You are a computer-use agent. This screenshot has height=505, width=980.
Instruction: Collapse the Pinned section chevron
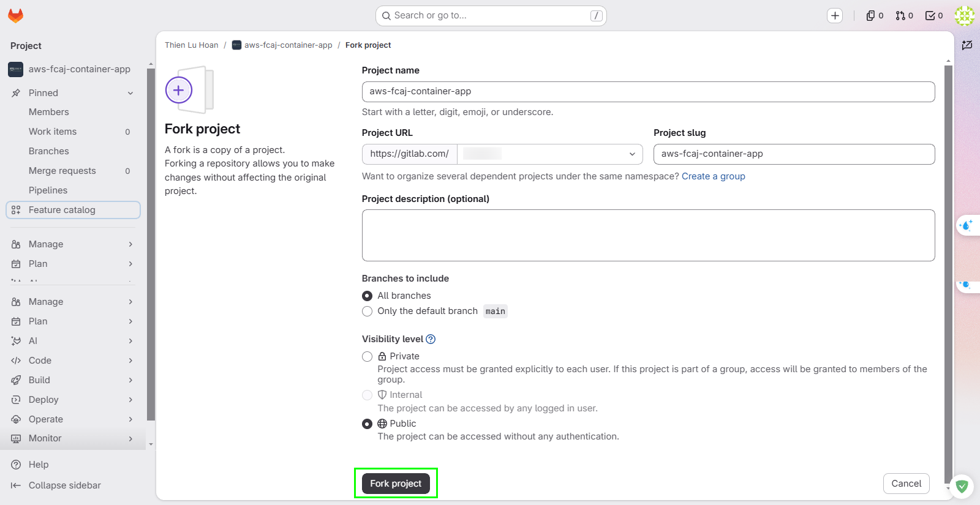(130, 93)
